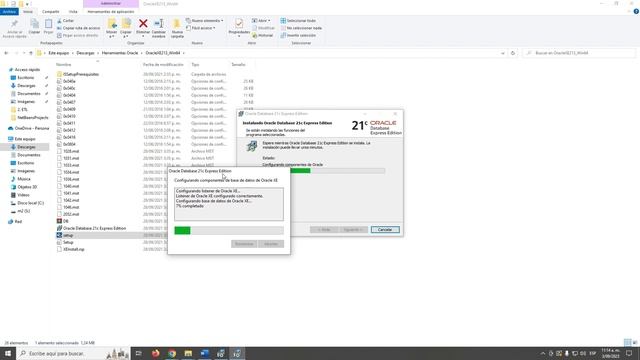640x360 pixels.
Task: Click the Administrar contextual tab
Action: pyautogui.click(x=111, y=3)
